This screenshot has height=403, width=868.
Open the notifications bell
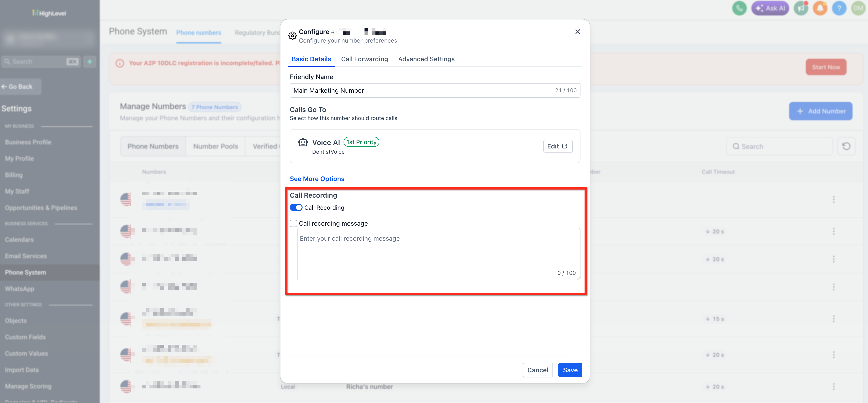[820, 8]
